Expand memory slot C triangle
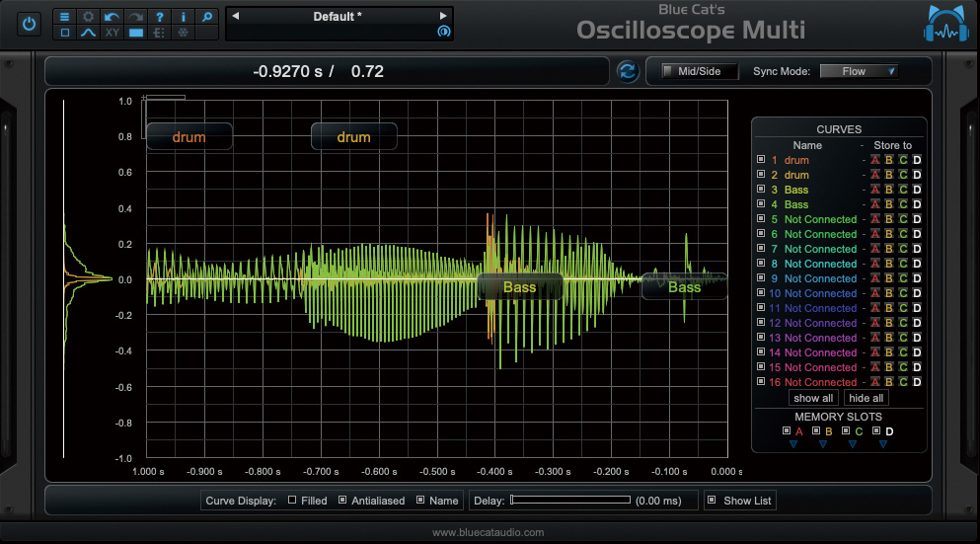980x544 pixels. pos(853,444)
